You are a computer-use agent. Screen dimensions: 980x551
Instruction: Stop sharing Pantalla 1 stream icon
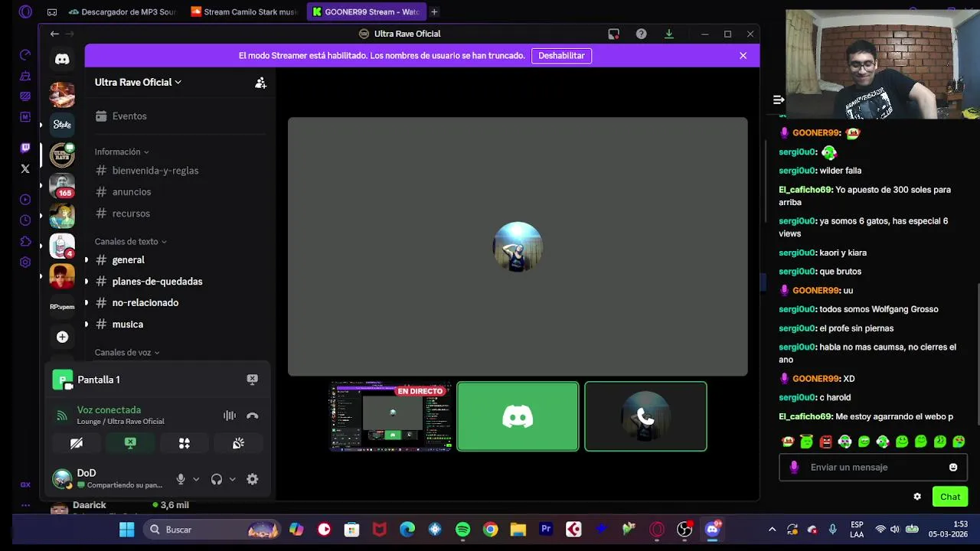click(252, 380)
